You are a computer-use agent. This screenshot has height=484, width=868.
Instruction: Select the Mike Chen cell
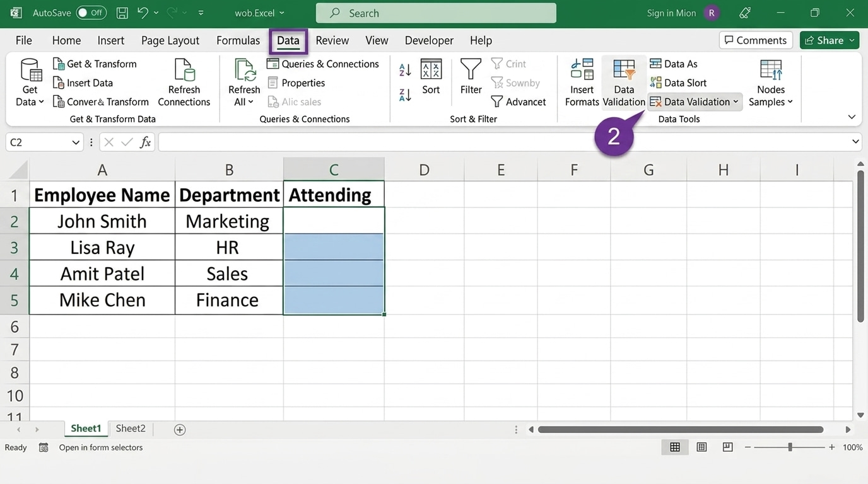click(x=102, y=300)
